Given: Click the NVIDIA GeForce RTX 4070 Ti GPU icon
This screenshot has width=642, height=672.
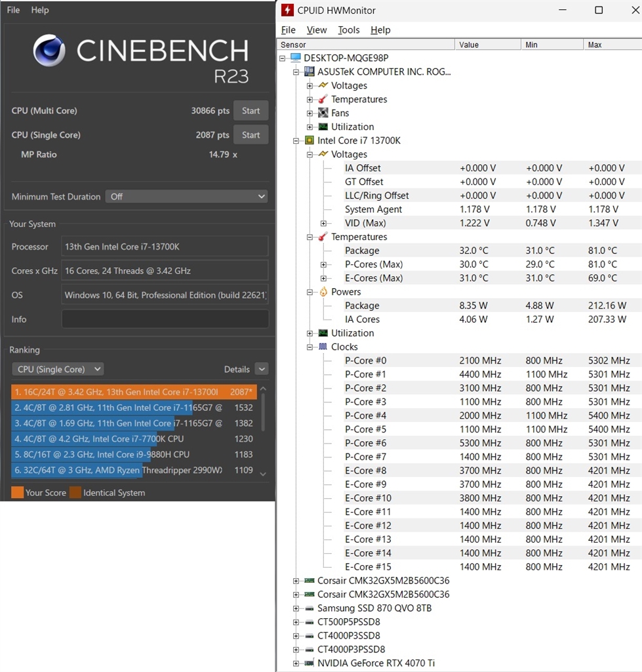Looking at the screenshot, I should 310,663.
